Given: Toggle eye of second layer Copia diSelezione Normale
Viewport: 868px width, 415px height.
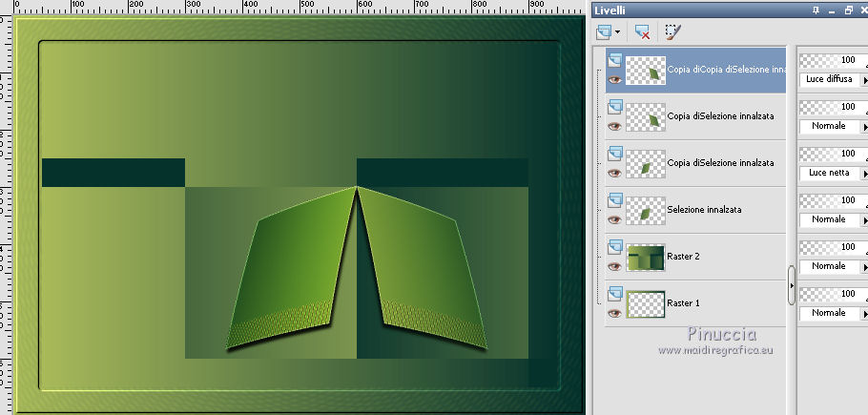Looking at the screenshot, I should 614,126.
